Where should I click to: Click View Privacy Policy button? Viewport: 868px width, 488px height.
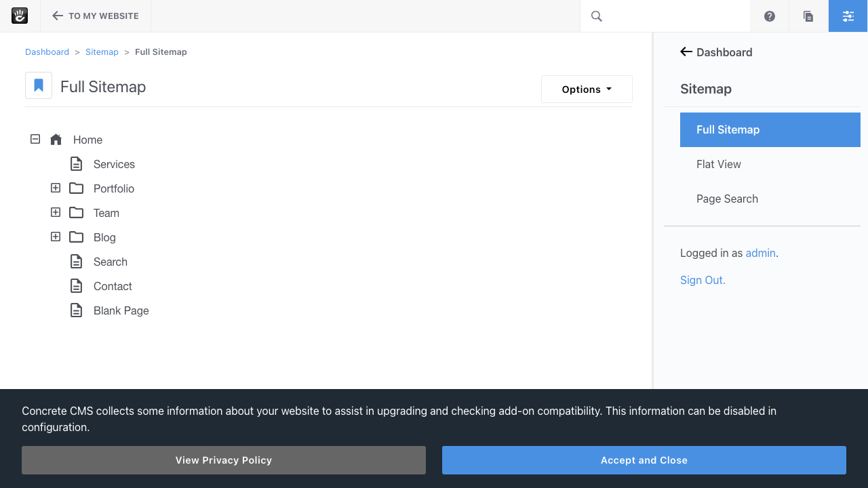224,460
